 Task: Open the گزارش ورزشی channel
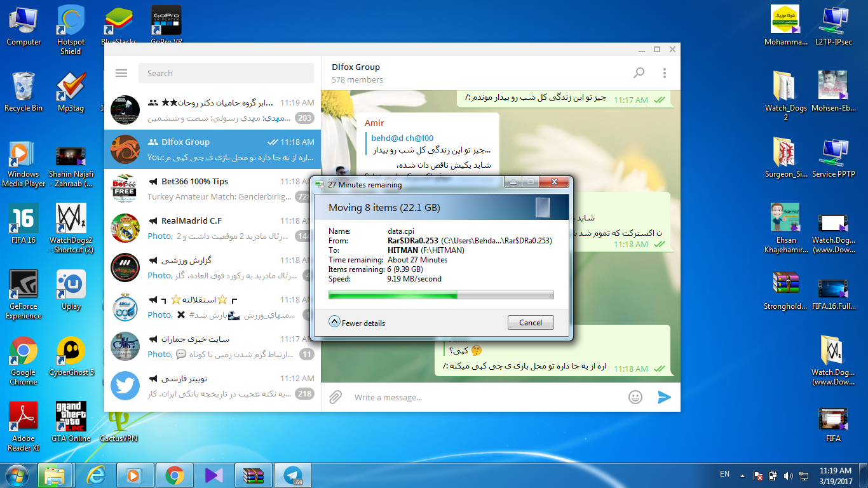(x=213, y=268)
